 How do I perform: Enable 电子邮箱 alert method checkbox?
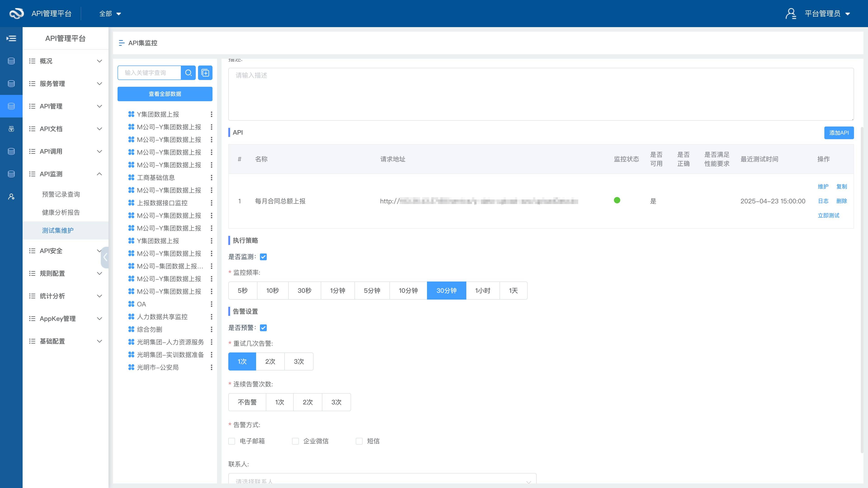232,441
